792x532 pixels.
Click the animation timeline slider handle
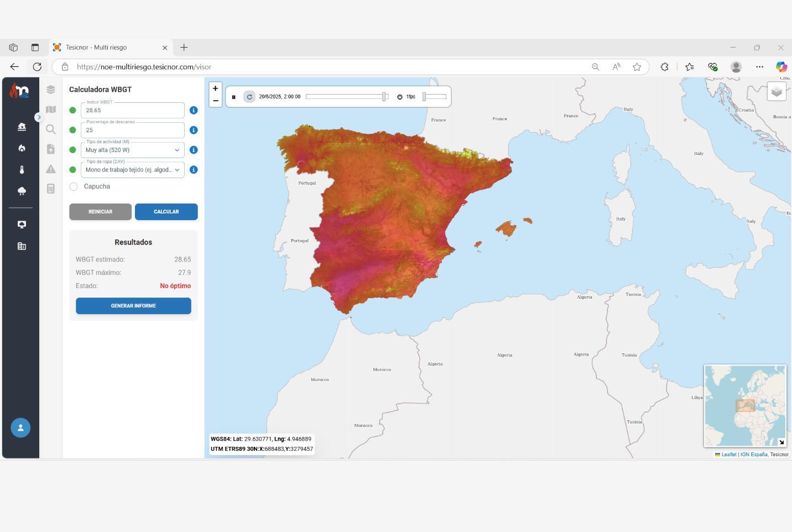click(384, 97)
